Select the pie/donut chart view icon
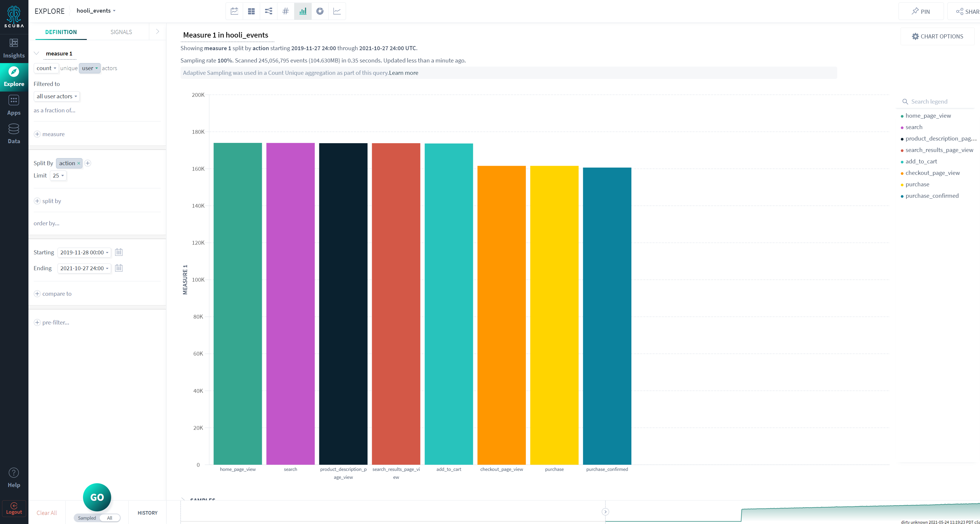This screenshot has height=524, width=980. tap(320, 11)
